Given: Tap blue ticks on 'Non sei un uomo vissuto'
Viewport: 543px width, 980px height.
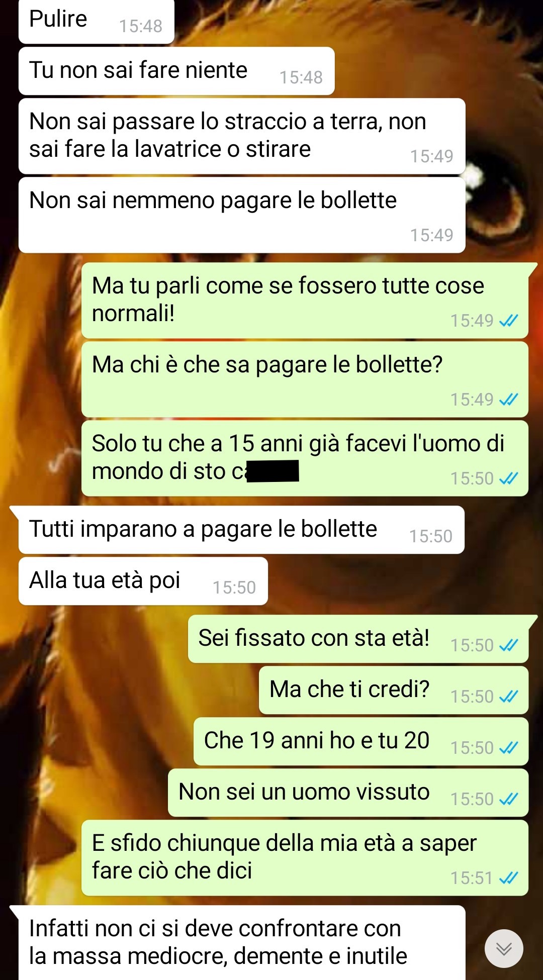Looking at the screenshot, I should (x=508, y=799).
